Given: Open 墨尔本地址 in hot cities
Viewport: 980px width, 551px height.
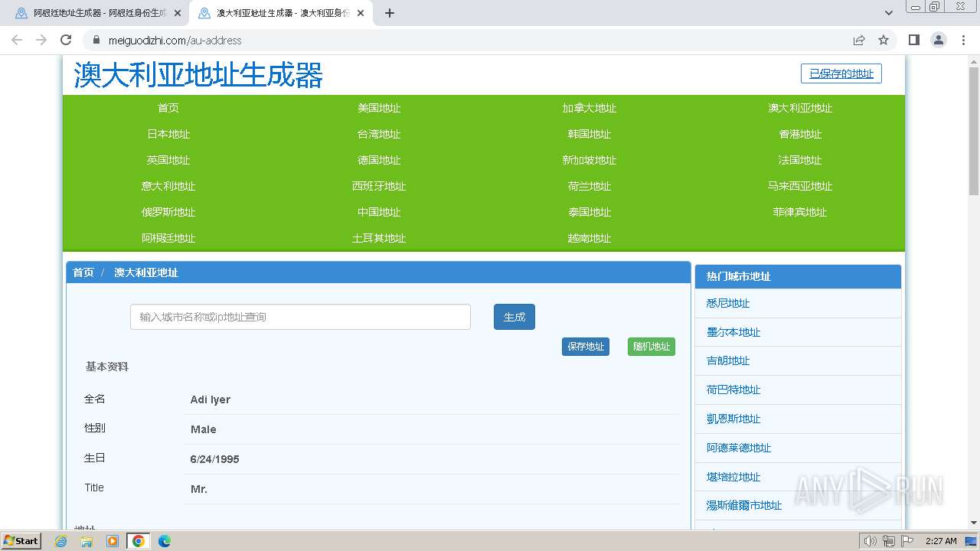Looking at the screenshot, I should pos(733,332).
